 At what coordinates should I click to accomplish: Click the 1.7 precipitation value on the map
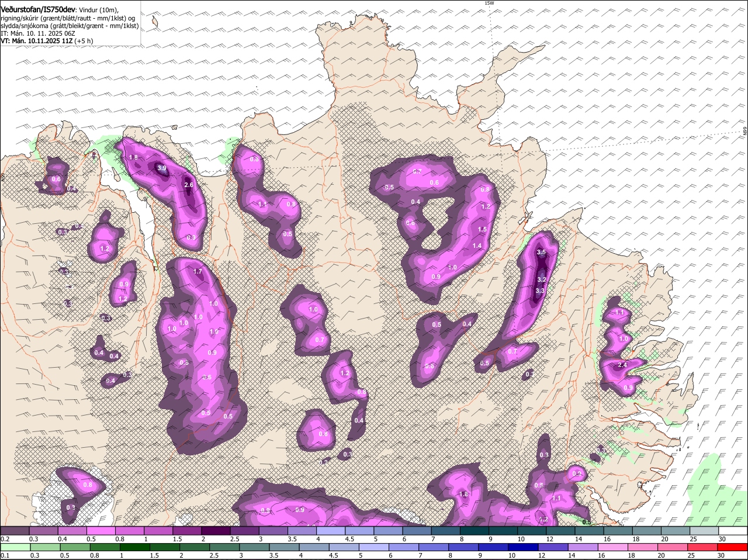[x=198, y=272]
